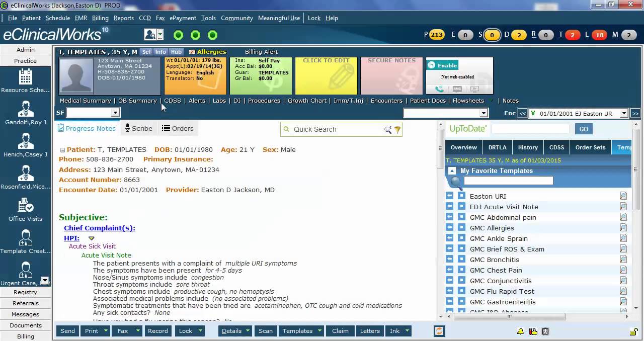Open the Meaningful Use menu
The width and height of the screenshot is (644, 341).
coord(279,18)
